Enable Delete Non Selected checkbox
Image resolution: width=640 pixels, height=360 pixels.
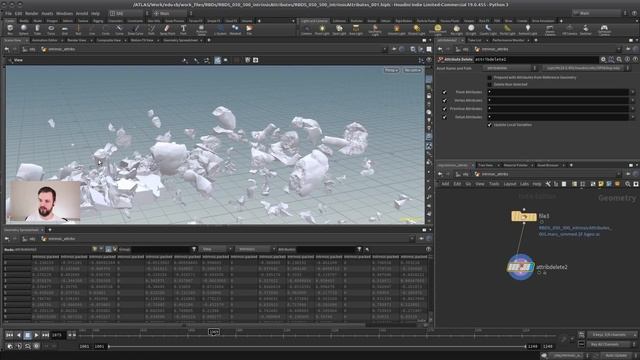point(489,84)
